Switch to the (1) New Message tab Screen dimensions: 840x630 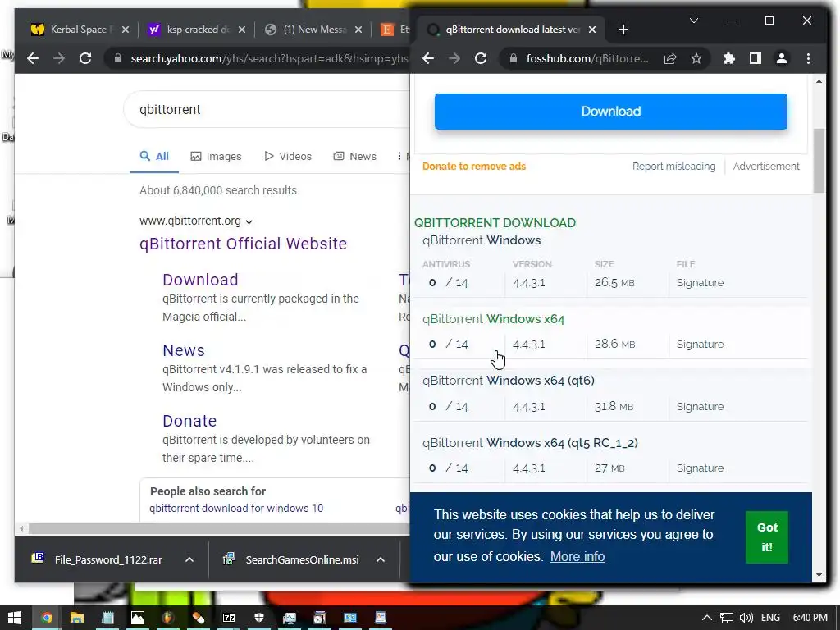coord(313,30)
